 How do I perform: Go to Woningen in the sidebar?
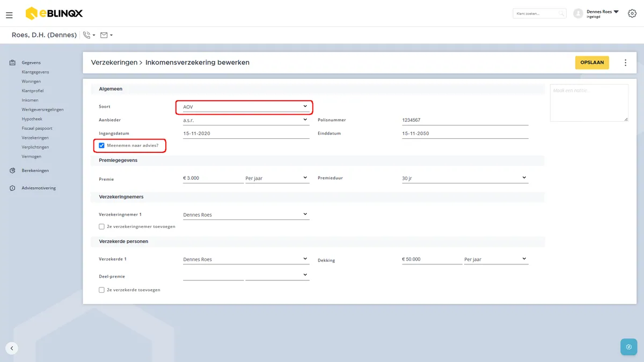click(x=31, y=82)
